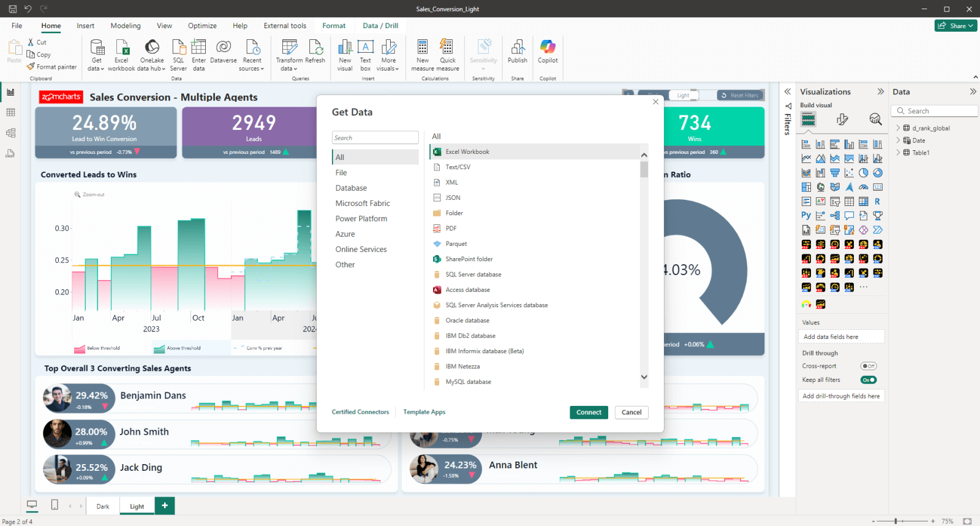Image resolution: width=980 pixels, height=526 pixels.
Task: Select the Database category in Get Data
Action: [x=351, y=188]
